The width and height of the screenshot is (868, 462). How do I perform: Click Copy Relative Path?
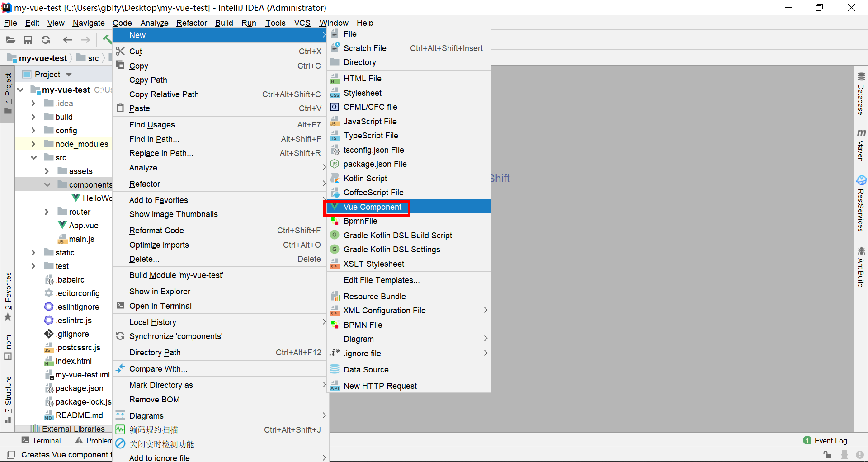(x=219, y=94)
